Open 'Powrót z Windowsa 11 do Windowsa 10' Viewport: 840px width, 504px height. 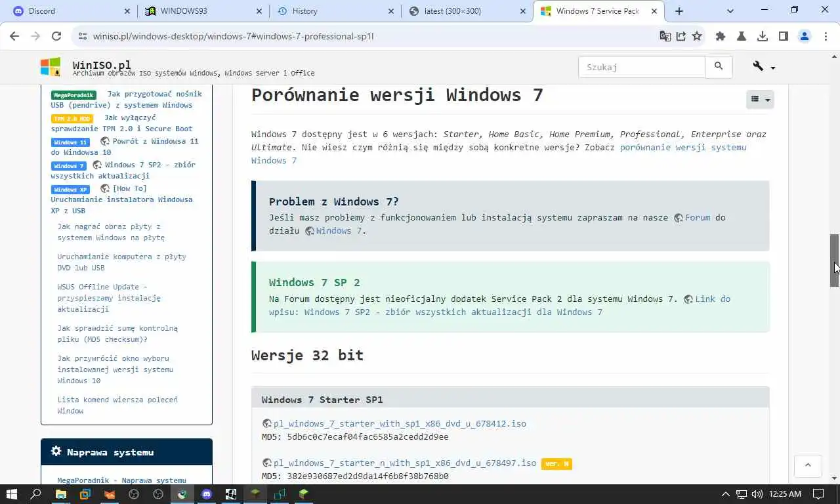tap(125, 146)
